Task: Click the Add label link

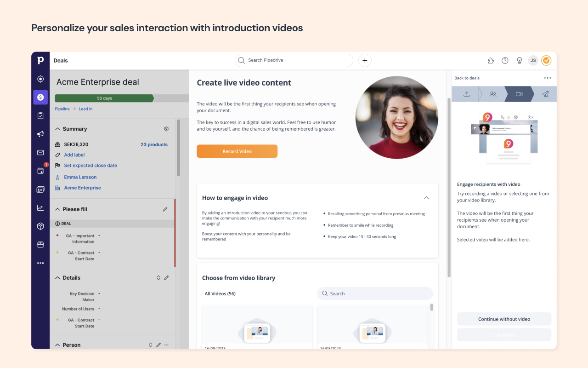Action: [x=74, y=155]
